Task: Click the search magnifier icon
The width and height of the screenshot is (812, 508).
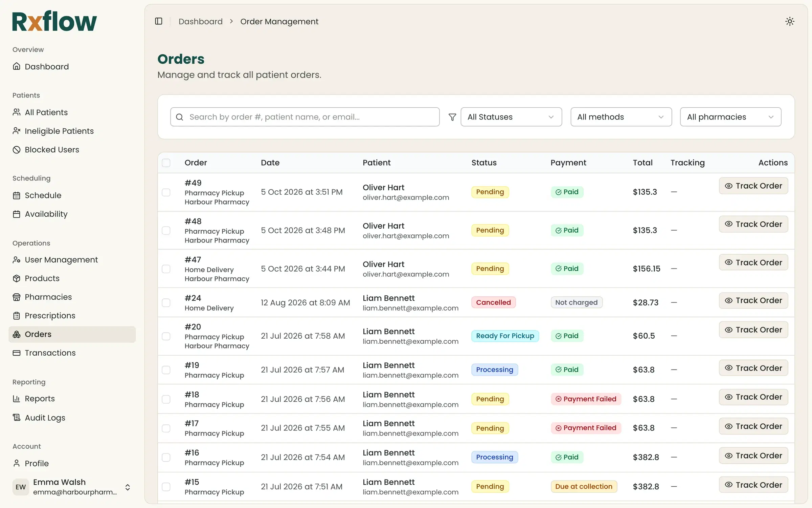Action: [x=180, y=117]
